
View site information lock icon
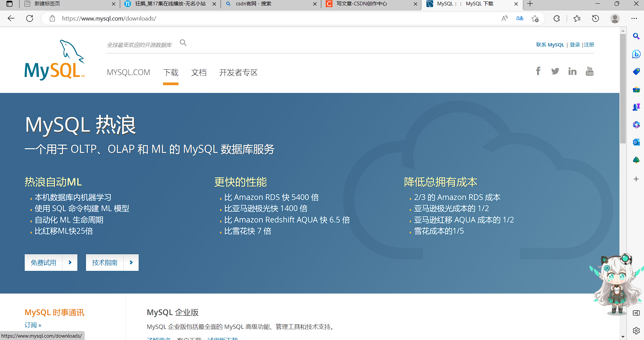tap(52, 19)
